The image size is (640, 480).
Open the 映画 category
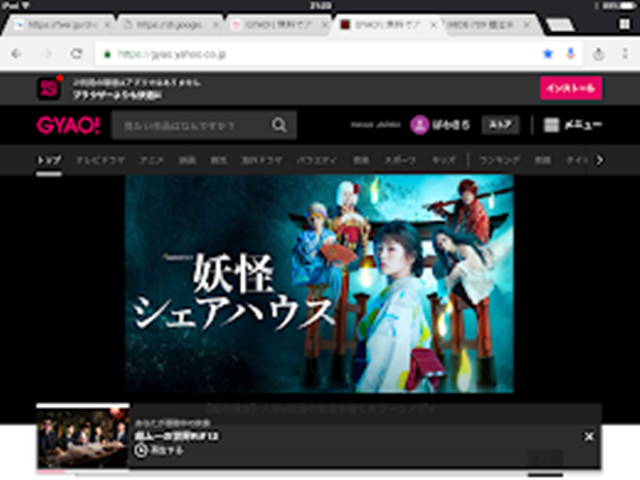pyautogui.click(x=187, y=160)
